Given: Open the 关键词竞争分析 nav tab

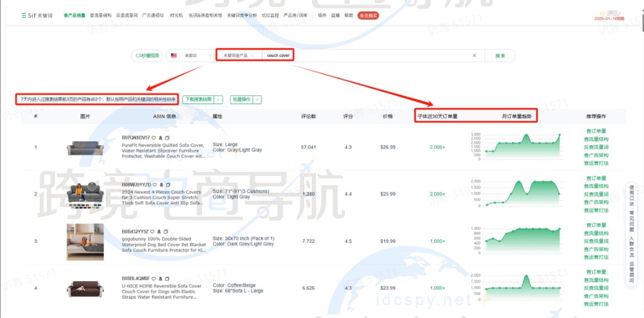Looking at the screenshot, I should click(243, 15).
